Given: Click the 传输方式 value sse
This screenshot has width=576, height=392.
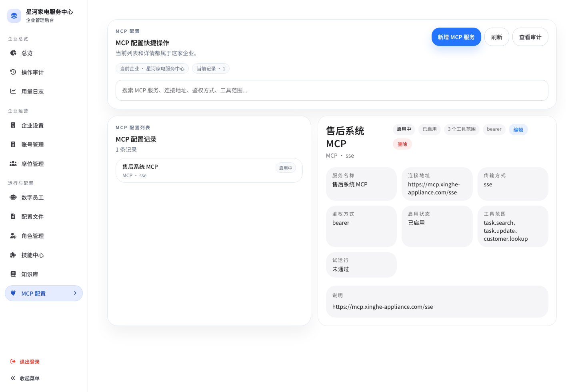Looking at the screenshot, I should pyautogui.click(x=488, y=184).
